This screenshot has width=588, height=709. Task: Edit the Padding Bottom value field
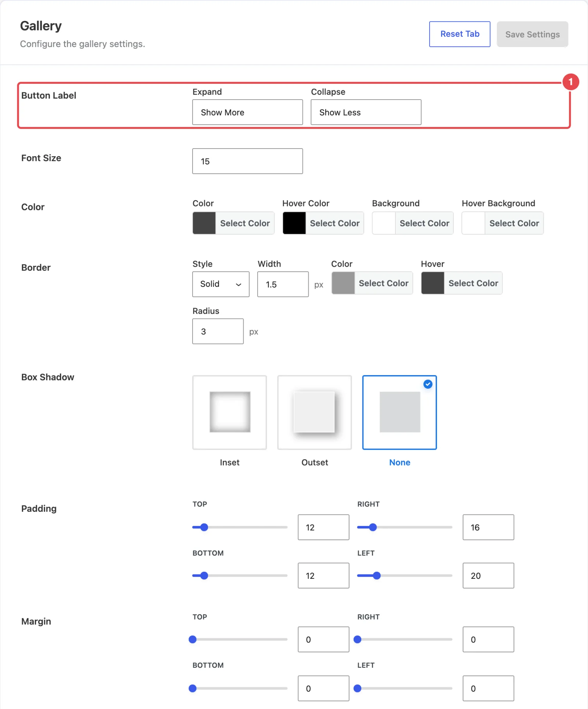click(323, 576)
